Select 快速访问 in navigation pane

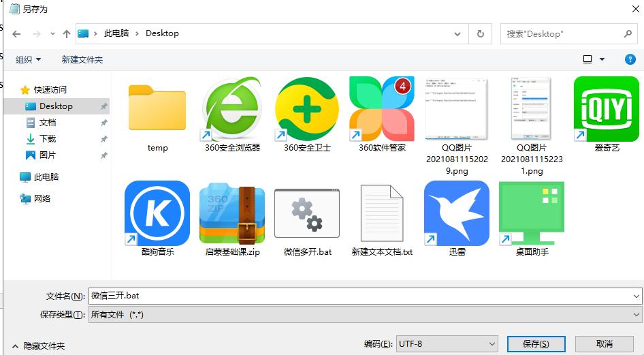coord(50,89)
